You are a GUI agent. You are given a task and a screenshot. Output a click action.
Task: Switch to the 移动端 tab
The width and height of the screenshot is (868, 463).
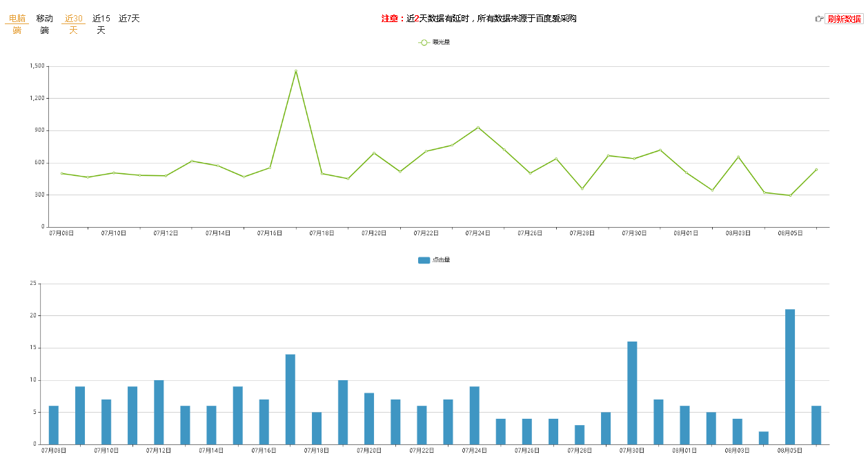[45, 24]
